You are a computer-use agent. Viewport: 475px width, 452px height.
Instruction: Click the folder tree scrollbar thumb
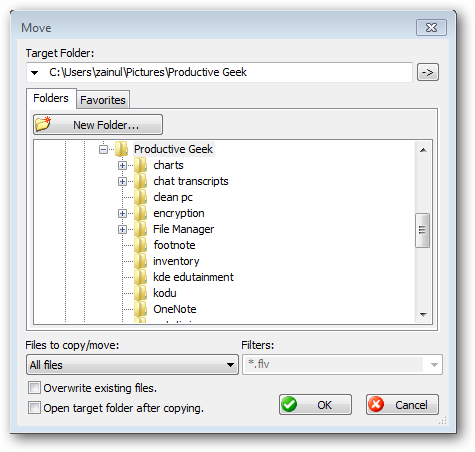(423, 230)
